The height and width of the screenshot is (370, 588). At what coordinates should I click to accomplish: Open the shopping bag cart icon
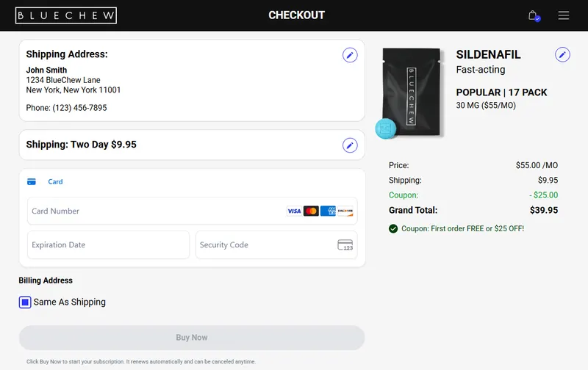tap(534, 15)
